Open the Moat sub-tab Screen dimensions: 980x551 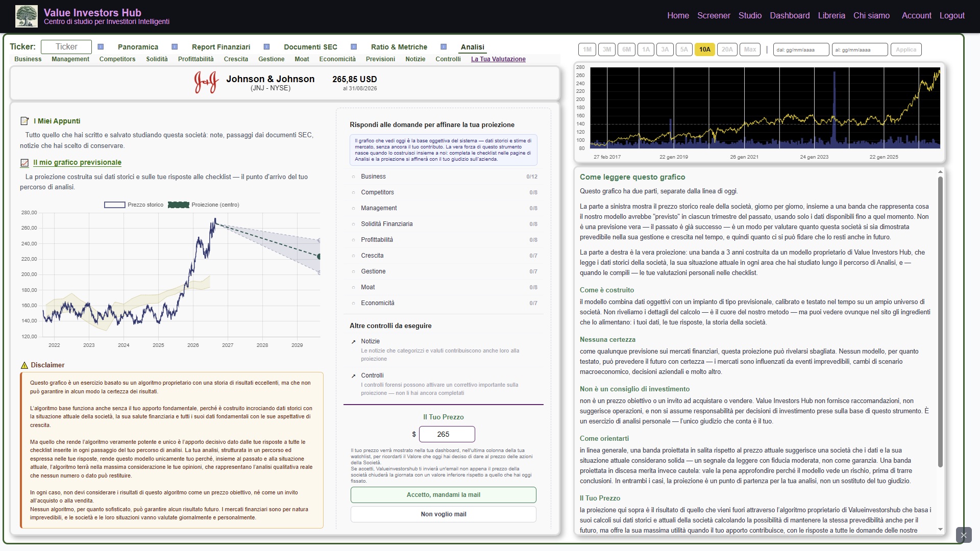(302, 59)
